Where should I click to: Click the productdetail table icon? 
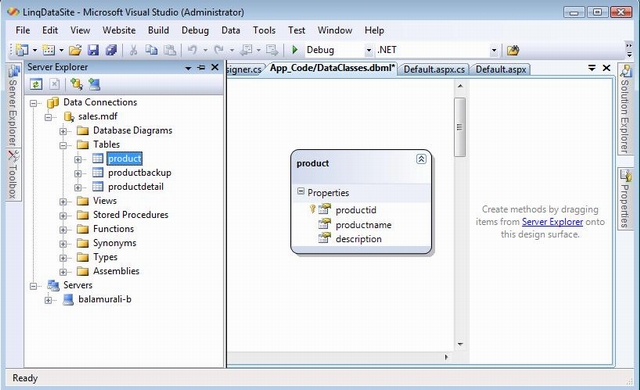pyautogui.click(x=98, y=186)
